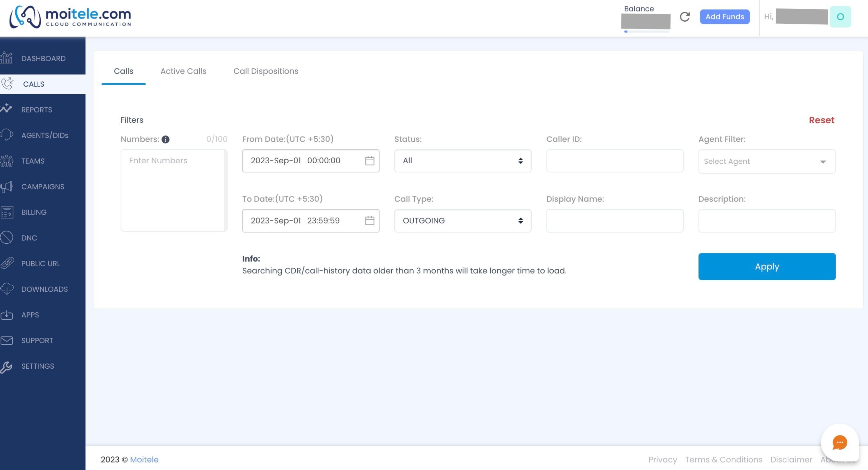Click the Public URL link icon

(6, 263)
